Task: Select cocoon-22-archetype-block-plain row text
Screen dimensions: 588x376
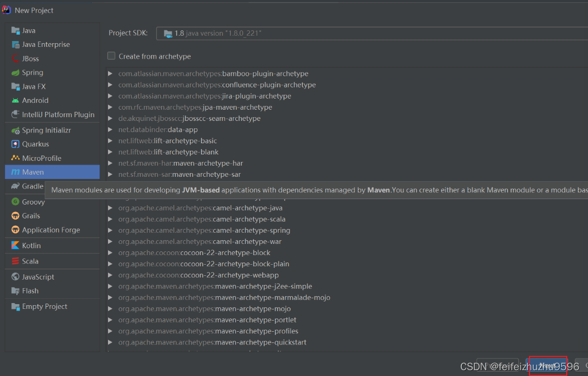Action: pyautogui.click(x=204, y=264)
